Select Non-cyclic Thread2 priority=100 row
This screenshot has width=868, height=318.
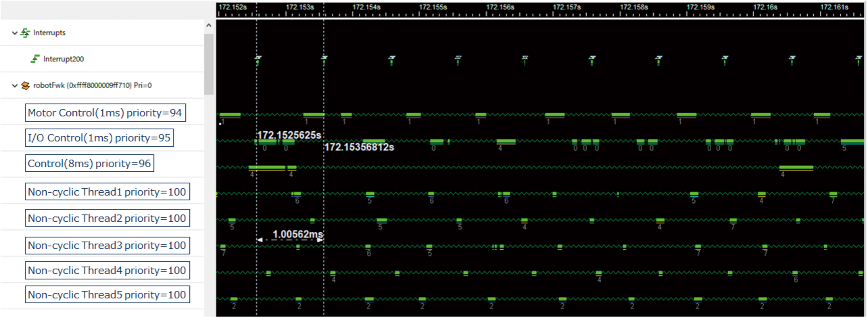(x=107, y=219)
